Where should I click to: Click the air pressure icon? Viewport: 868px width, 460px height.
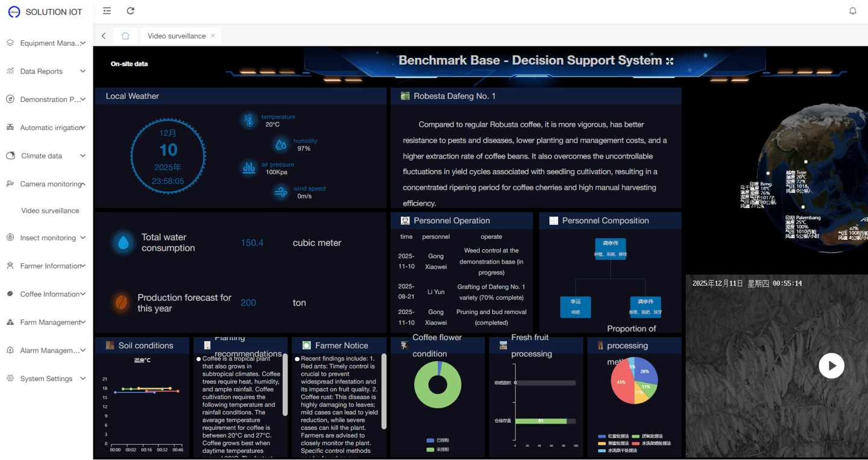coord(249,168)
